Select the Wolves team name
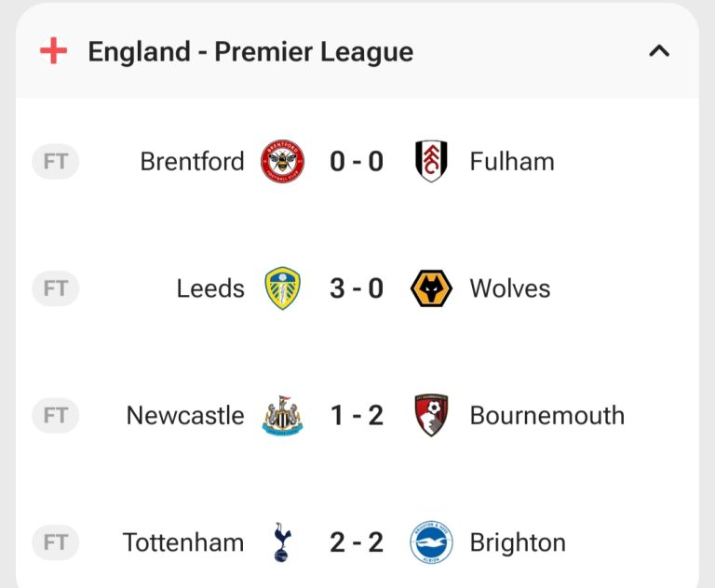Screen dimensions: 715x588 tap(509, 288)
